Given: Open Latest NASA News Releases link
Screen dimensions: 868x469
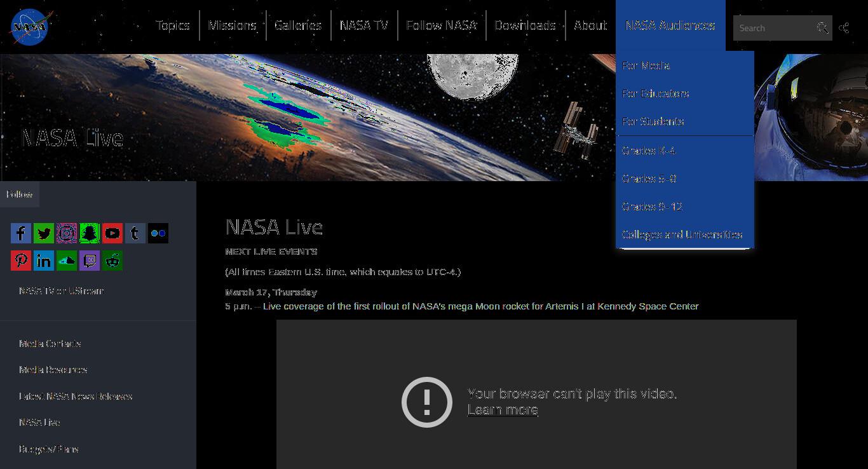Looking at the screenshot, I should pos(76,397).
